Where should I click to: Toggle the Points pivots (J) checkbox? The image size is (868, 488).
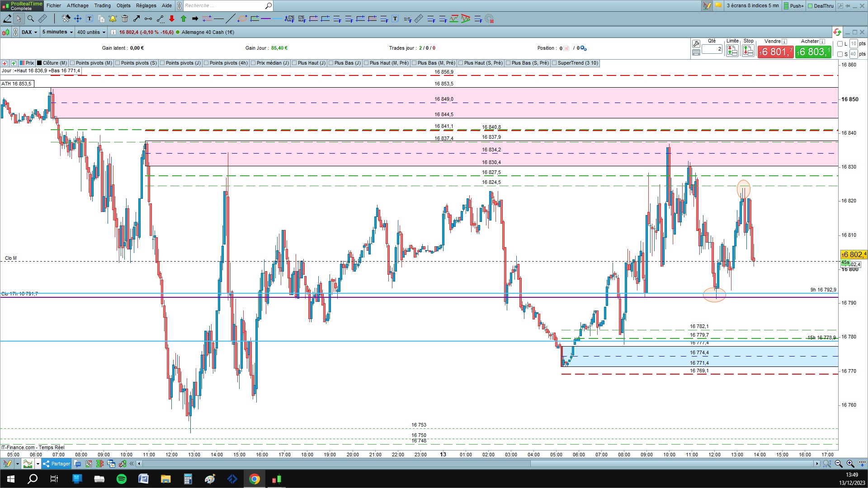tap(163, 63)
